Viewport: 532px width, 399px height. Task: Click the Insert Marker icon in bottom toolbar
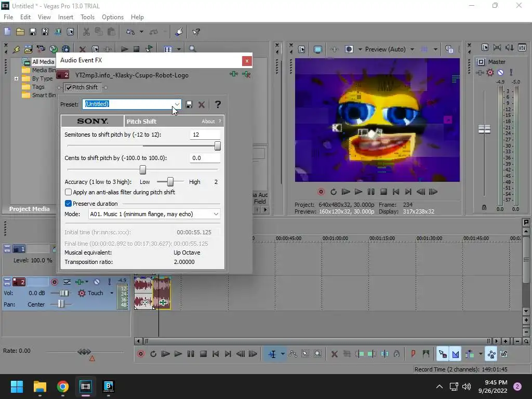click(413, 354)
